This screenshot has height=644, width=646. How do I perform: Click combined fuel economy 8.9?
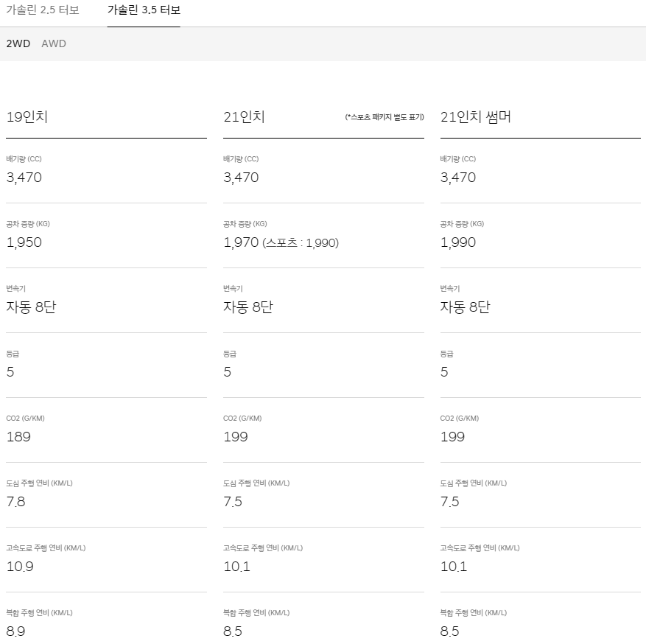click(x=15, y=631)
